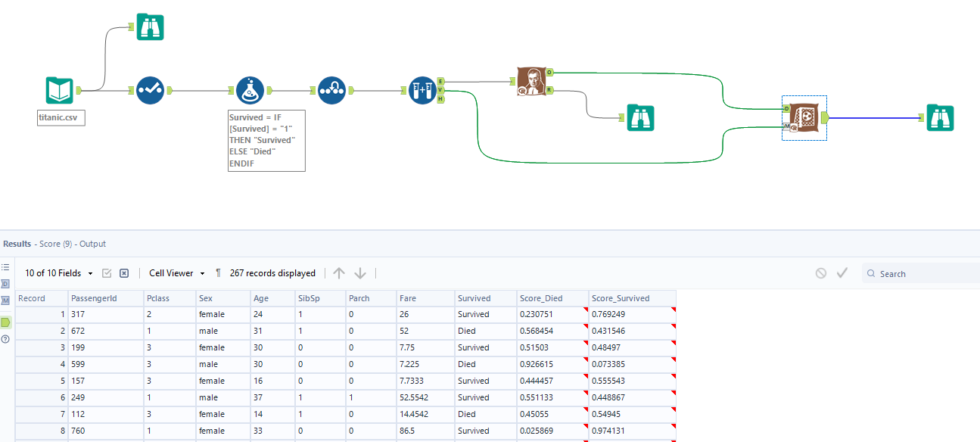Open the help question mark in Results sidebar
Image resolution: width=980 pixels, height=442 pixels.
pos(5,338)
